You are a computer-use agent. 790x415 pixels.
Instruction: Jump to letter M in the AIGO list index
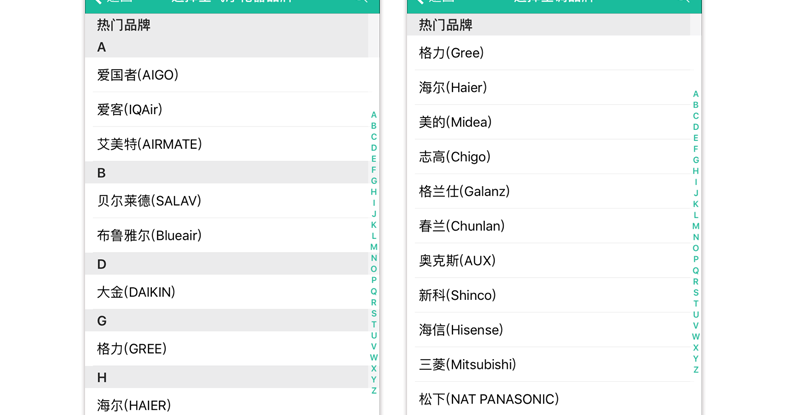(x=374, y=247)
